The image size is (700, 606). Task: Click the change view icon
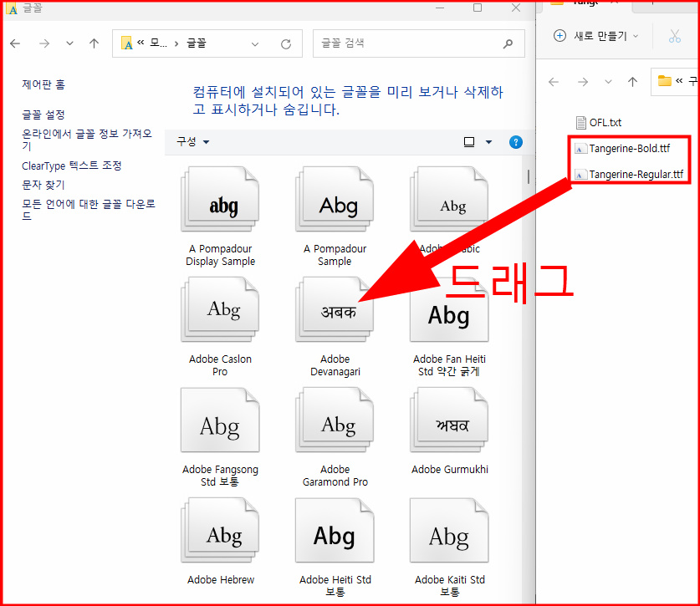468,142
